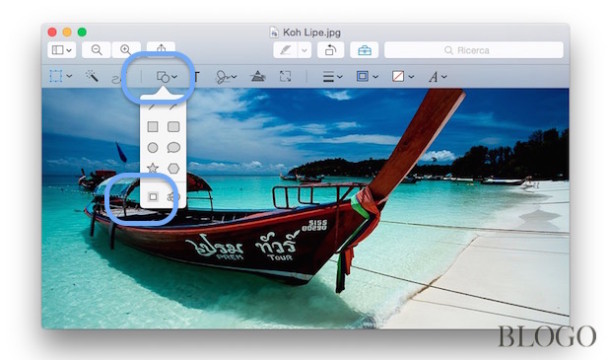Click the zoom in magnifier button
The height and width of the screenshot is (360, 611).
click(126, 50)
